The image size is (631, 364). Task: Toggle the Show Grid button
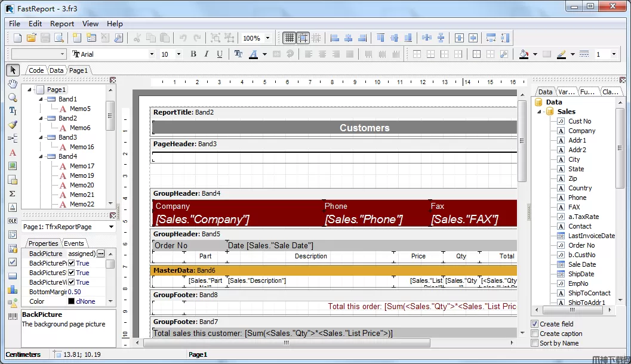click(x=290, y=38)
